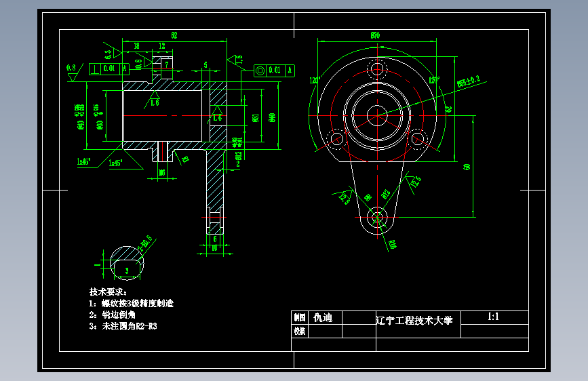Screen dimensions: 588x381
Task: Select the 6 dimension under the arm
Action: click(x=215, y=239)
